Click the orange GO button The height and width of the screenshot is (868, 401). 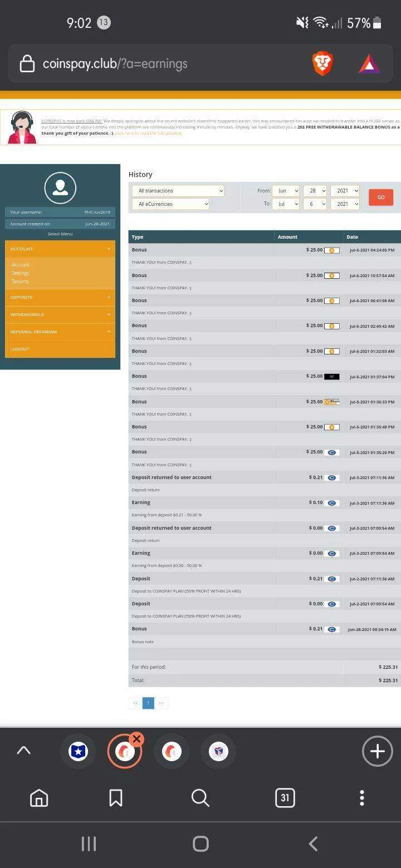(x=381, y=198)
